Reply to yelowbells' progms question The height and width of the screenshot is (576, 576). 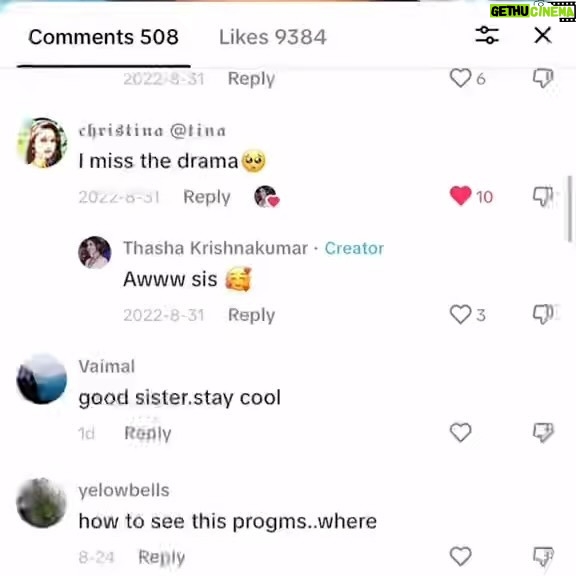[x=161, y=557]
